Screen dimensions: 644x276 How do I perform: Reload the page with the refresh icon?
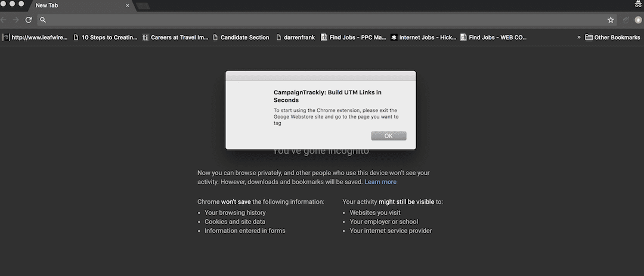click(29, 20)
